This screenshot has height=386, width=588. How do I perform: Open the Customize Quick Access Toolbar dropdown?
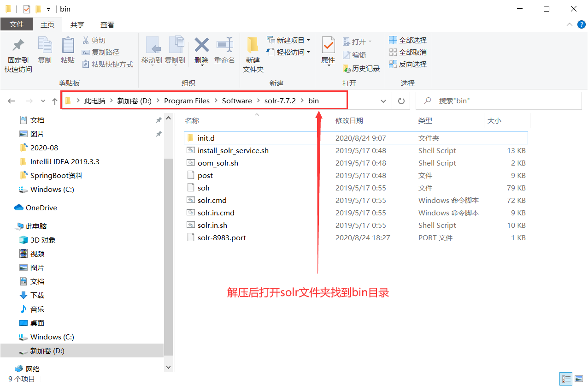click(48, 9)
